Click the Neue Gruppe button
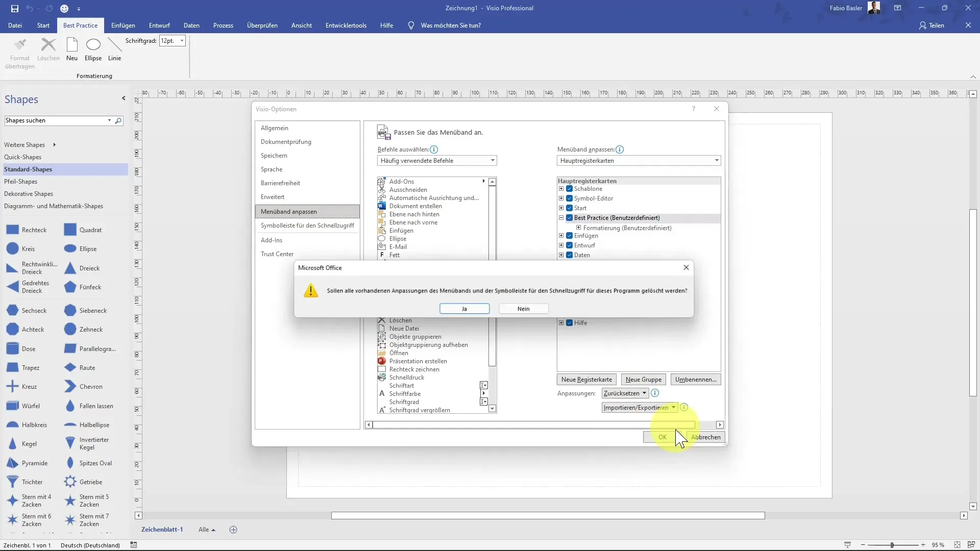This screenshot has height=551, width=980. coord(644,380)
